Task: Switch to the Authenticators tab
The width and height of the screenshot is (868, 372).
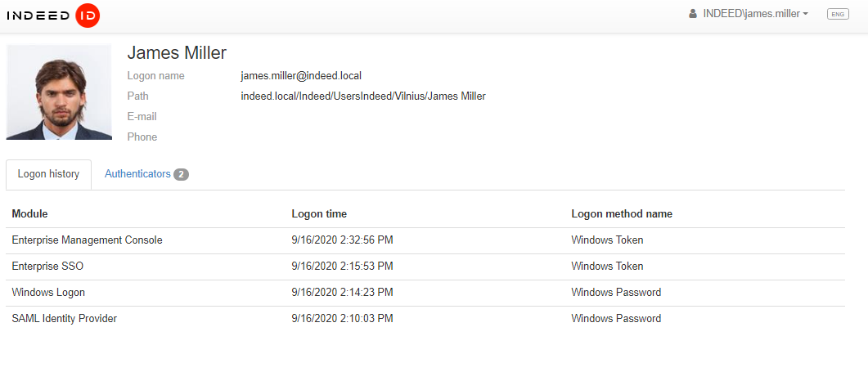Action: click(x=137, y=174)
